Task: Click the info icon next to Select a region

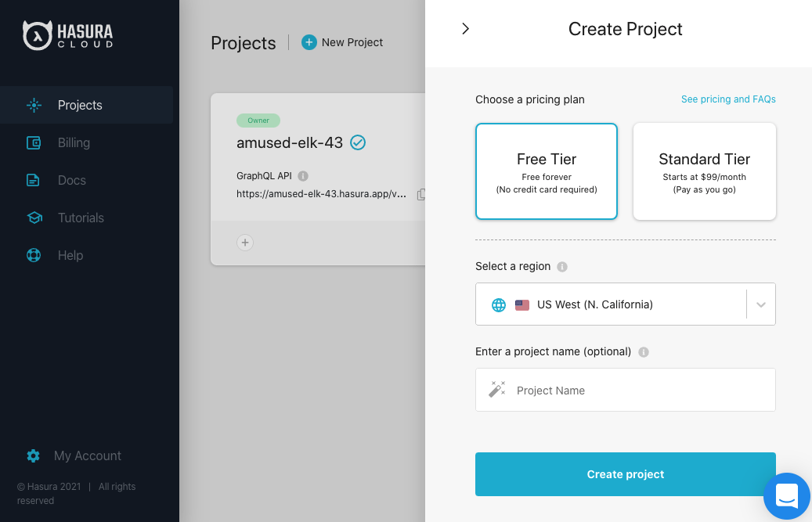Action: pos(561,266)
